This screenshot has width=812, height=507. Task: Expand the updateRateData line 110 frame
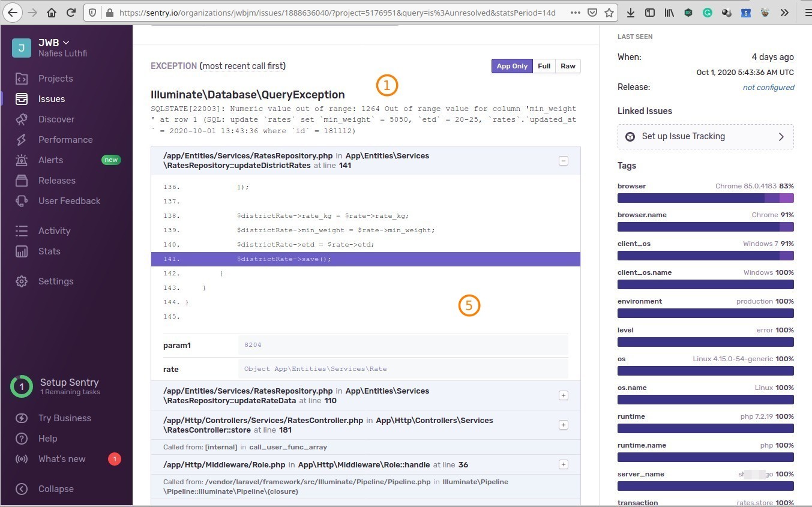pyautogui.click(x=563, y=395)
